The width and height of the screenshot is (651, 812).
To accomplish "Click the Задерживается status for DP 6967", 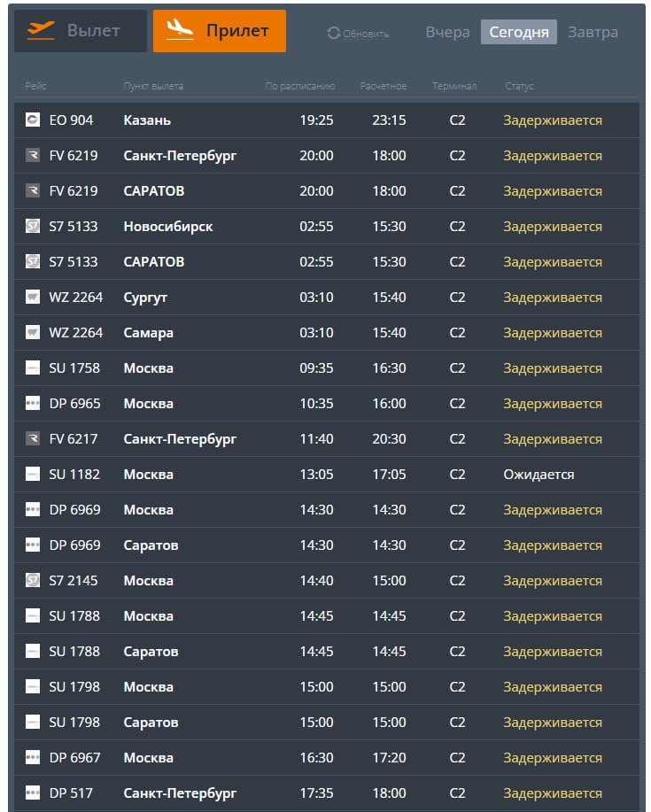I will [x=553, y=757].
